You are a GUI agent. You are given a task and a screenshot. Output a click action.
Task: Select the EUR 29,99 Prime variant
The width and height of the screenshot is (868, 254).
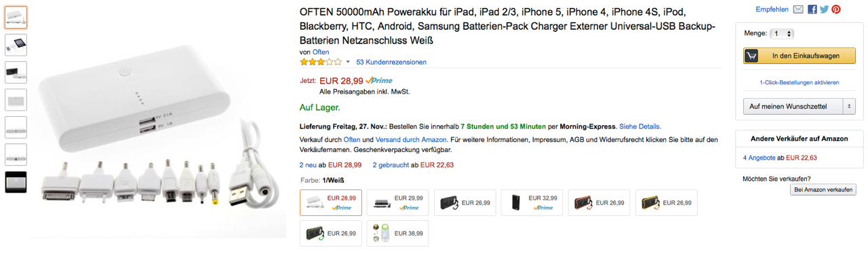pyautogui.click(x=397, y=202)
